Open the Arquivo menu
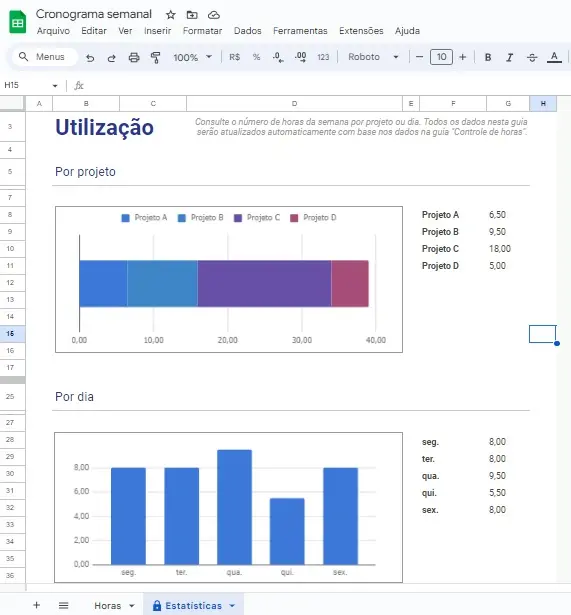Image resolution: width=571 pixels, height=615 pixels. click(53, 31)
